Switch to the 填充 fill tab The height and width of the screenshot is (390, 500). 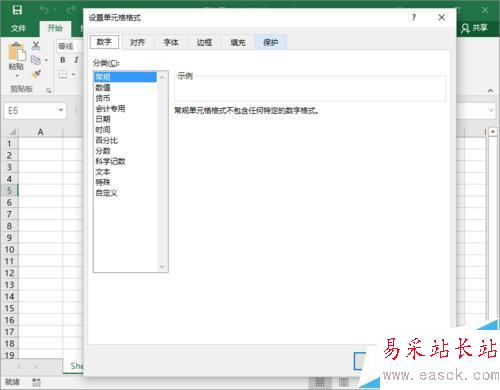238,42
